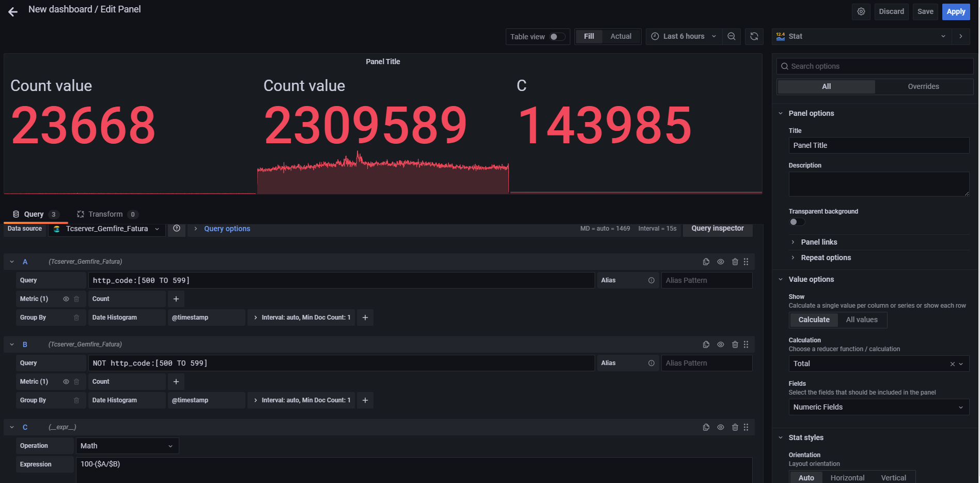Zoom out the time range with magnifier icon
This screenshot has height=483, width=980.
pos(732,36)
